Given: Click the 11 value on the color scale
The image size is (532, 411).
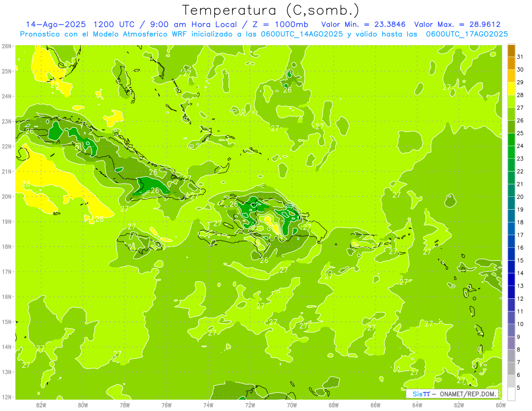Looking at the screenshot, I should pyautogui.click(x=520, y=311).
